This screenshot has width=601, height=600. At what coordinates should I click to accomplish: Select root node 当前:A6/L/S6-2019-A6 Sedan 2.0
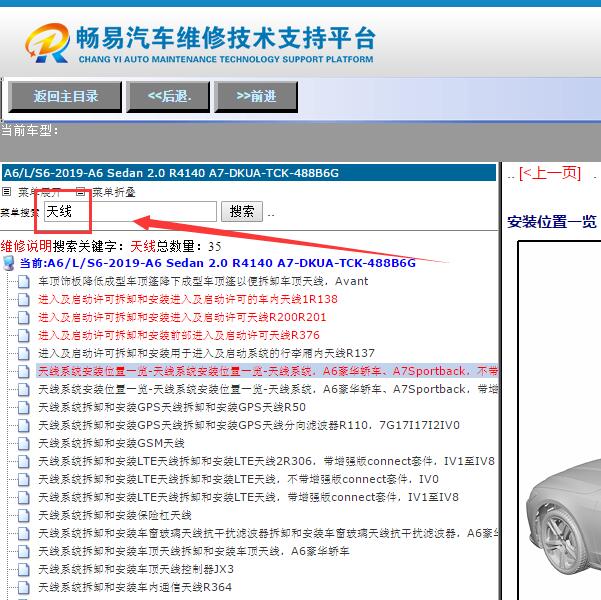click(217, 263)
